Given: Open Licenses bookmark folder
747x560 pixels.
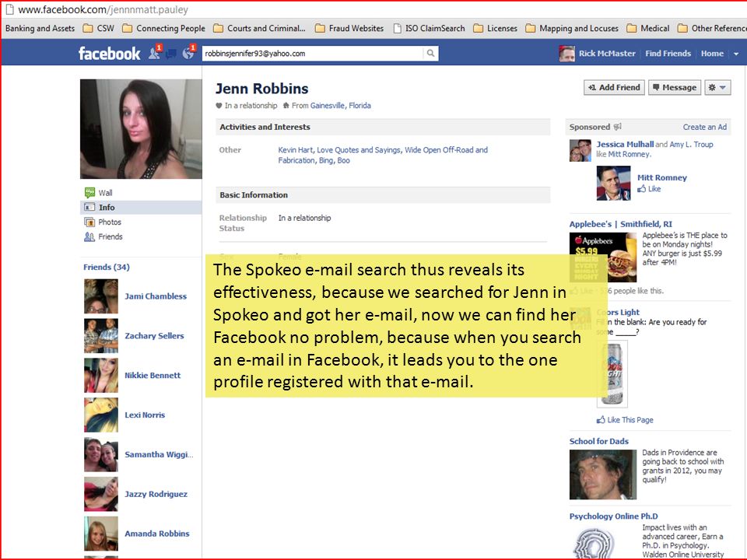Looking at the screenshot, I should point(496,29).
